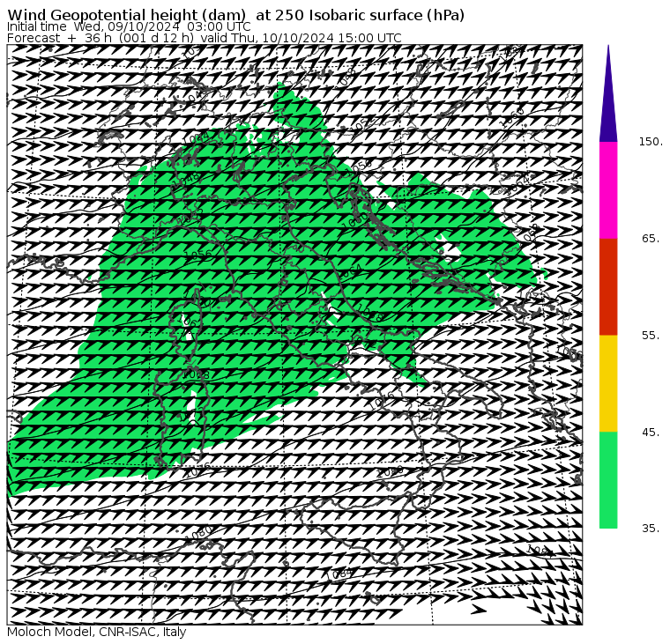Click the '65.' legend value label
The width and height of the screenshot is (670, 644).
point(651,238)
